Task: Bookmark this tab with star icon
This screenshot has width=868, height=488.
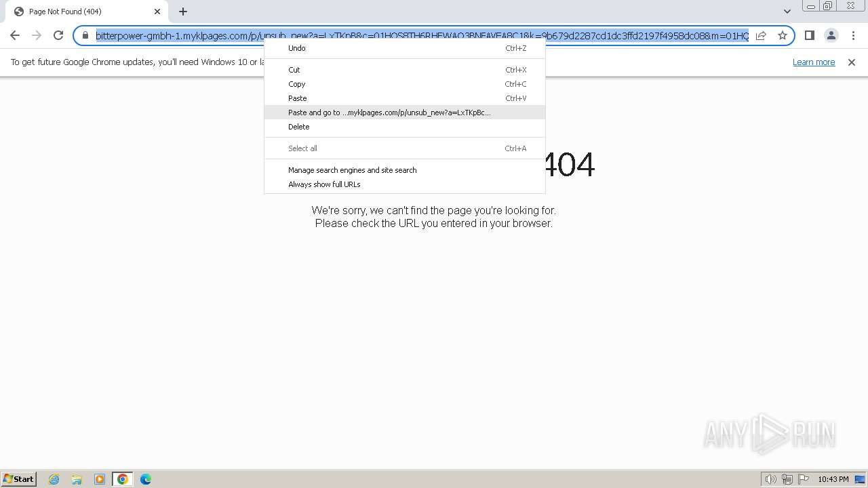Action: (782, 35)
